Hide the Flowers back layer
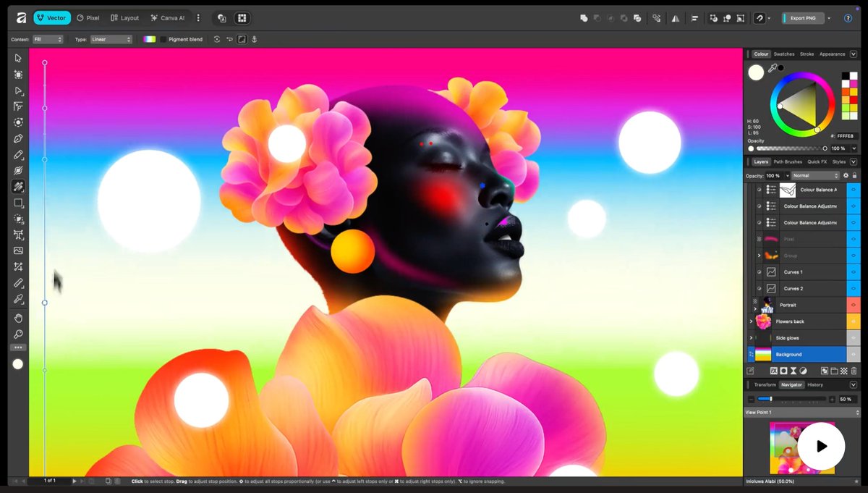The height and width of the screenshot is (493, 868). 854,321
